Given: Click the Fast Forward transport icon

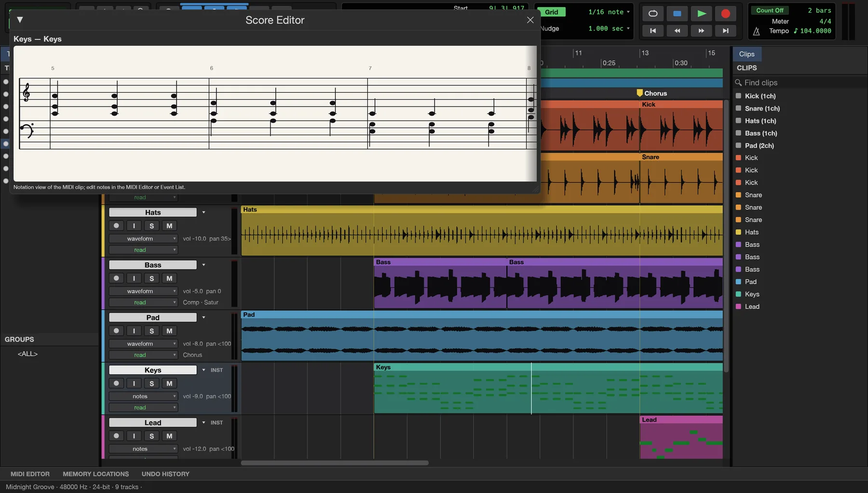Looking at the screenshot, I should (x=702, y=31).
